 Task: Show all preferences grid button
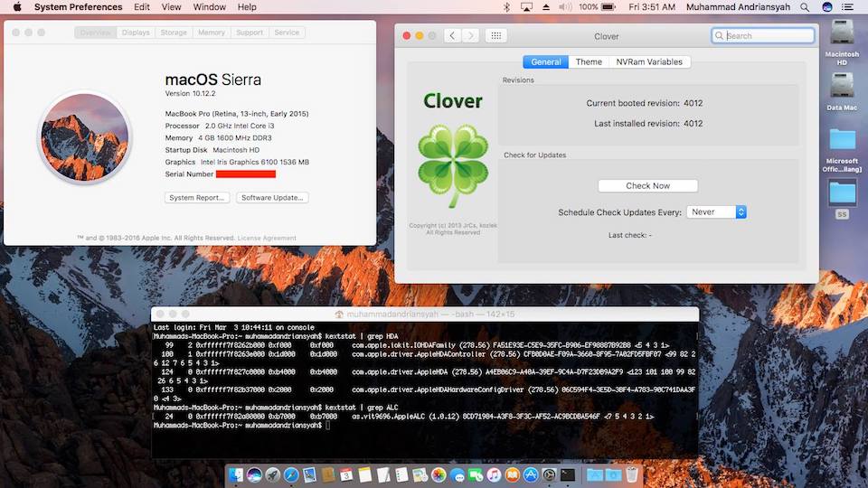[496, 36]
